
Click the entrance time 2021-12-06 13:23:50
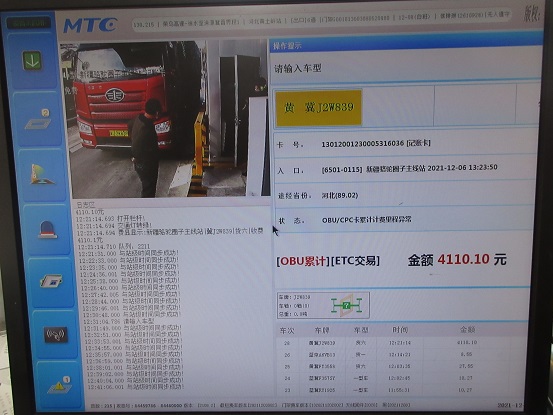(x=462, y=167)
